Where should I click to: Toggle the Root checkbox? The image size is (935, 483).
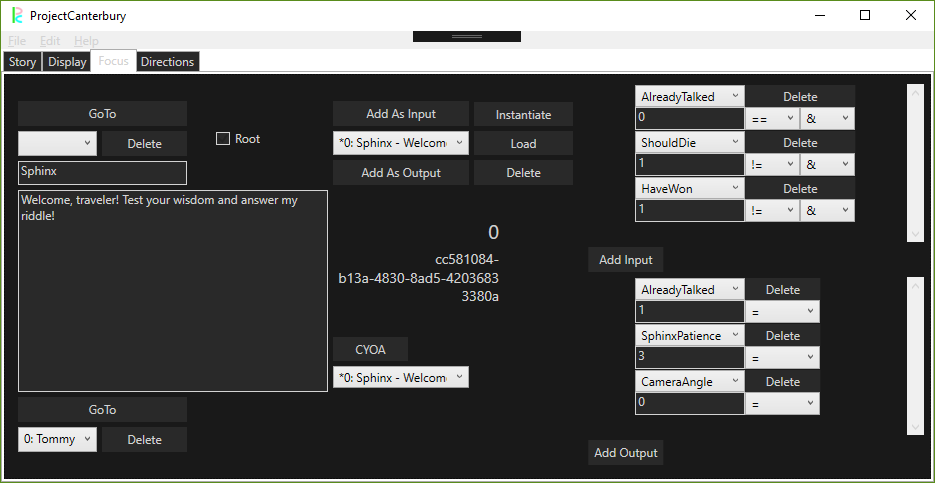pyautogui.click(x=223, y=139)
